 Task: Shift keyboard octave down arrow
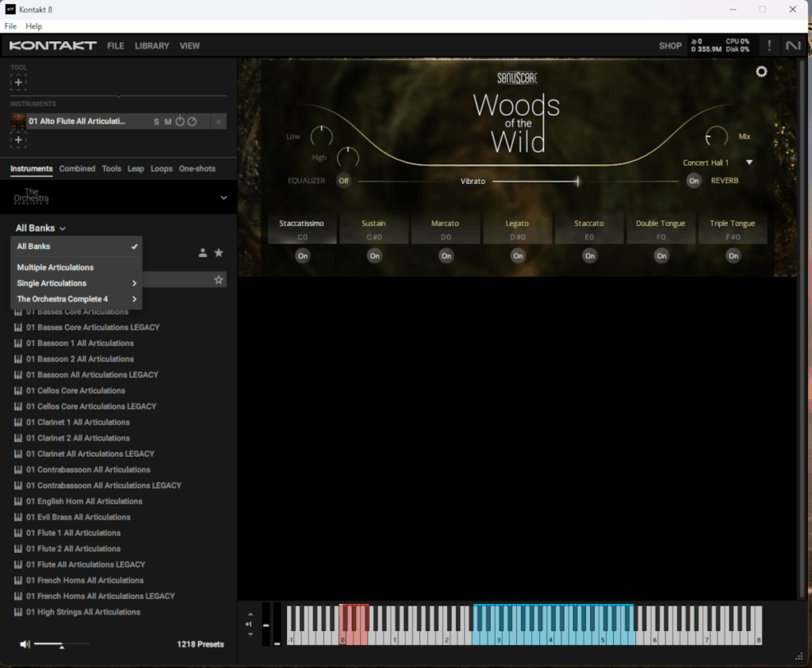pos(250,635)
